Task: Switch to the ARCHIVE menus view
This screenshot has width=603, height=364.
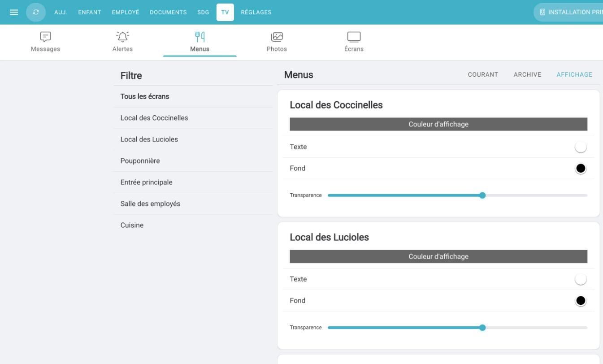Action: click(527, 75)
